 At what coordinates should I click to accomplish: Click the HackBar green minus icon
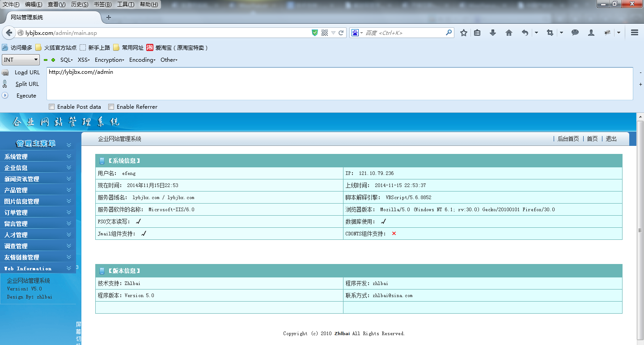click(46, 60)
